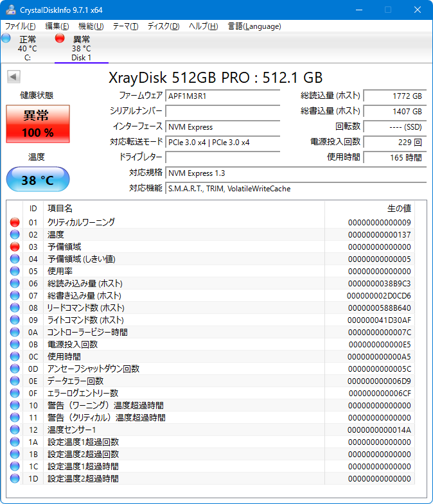Click the blue status circle for drive C:
This screenshot has width=433, height=504.
tap(6, 39)
